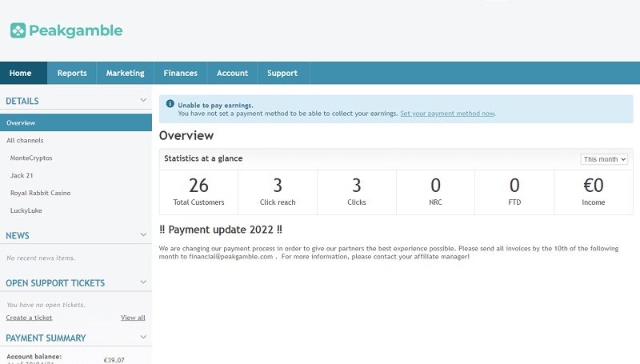Click the NRC statistic tile

[435, 192]
